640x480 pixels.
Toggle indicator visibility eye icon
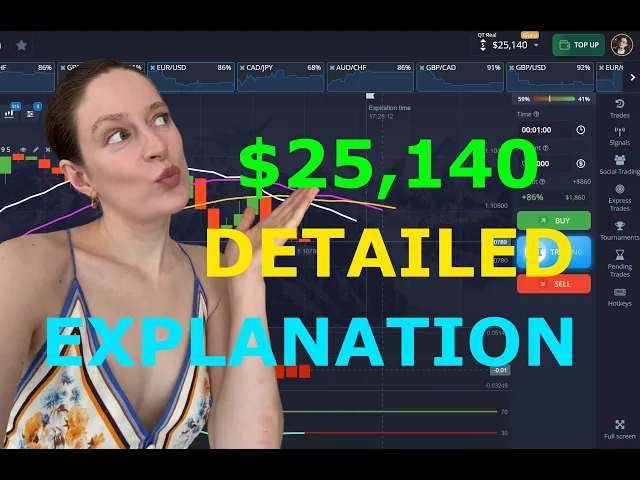pyautogui.click(x=23, y=150)
